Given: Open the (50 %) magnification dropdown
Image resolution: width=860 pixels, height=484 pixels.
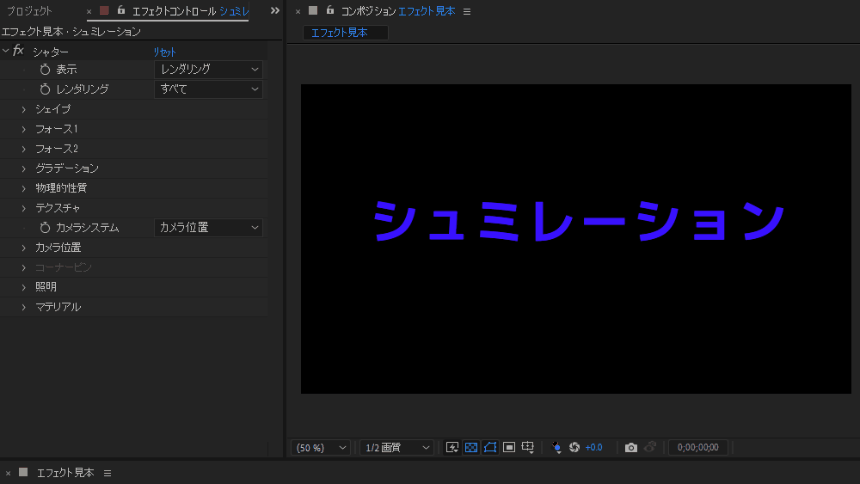Looking at the screenshot, I should (x=321, y=448).
